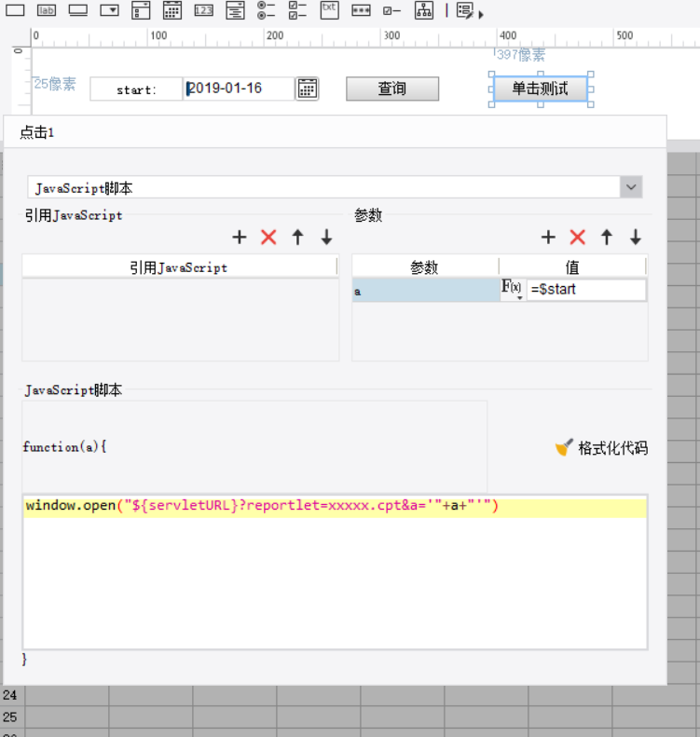
Task: Click the 点击1 event title
Action: (36, 132)
